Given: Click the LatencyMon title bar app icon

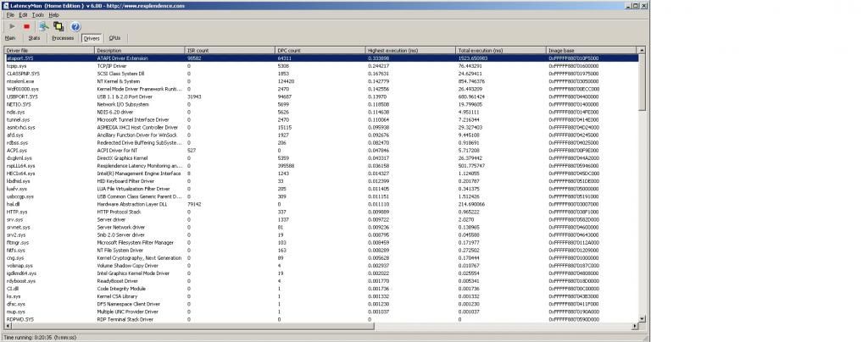Looking at the screenshot, I should tap(5, 5).
